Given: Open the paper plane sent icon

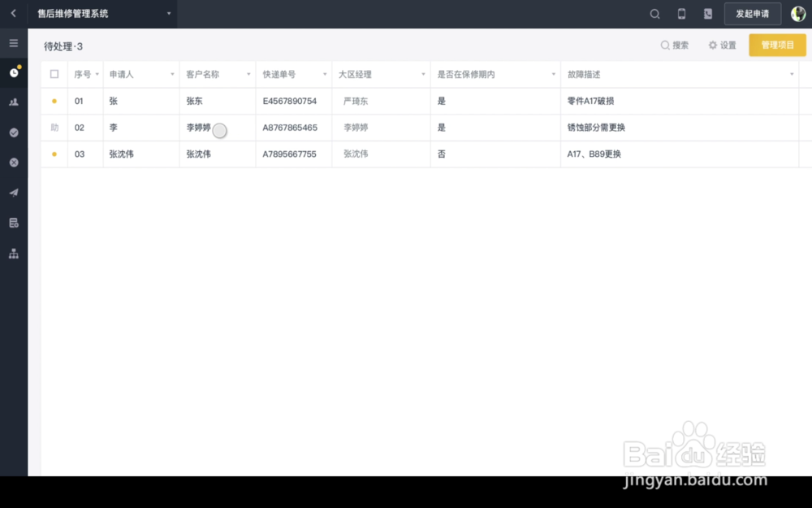Looking at the screenshot, I should click(14, 193).
